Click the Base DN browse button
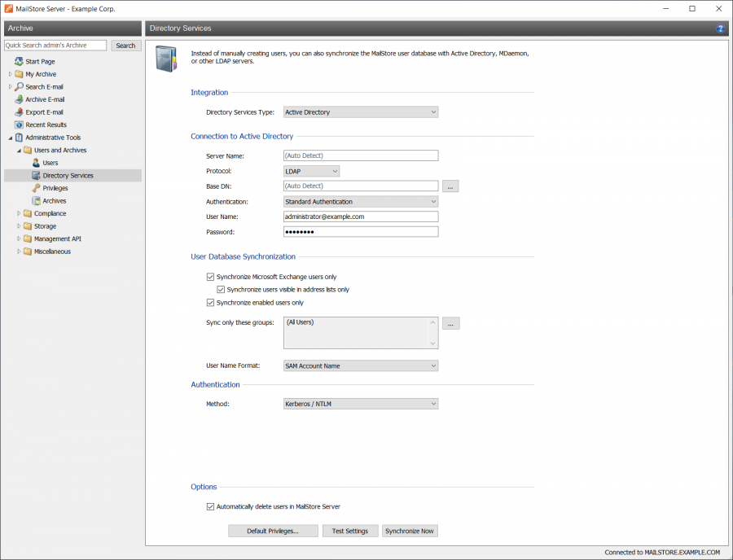Image resolution: width=733 pixels, height=560 pixels. (450, 186)
